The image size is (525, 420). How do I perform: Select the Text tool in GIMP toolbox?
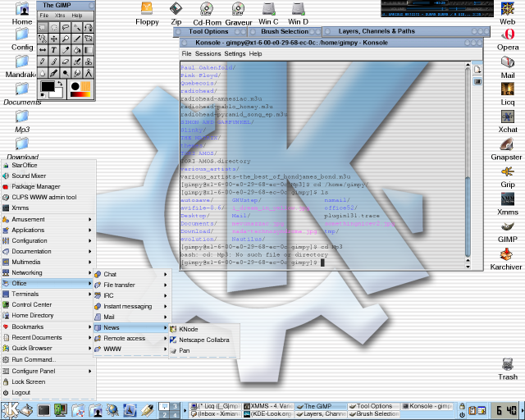[x=54, y=50]
